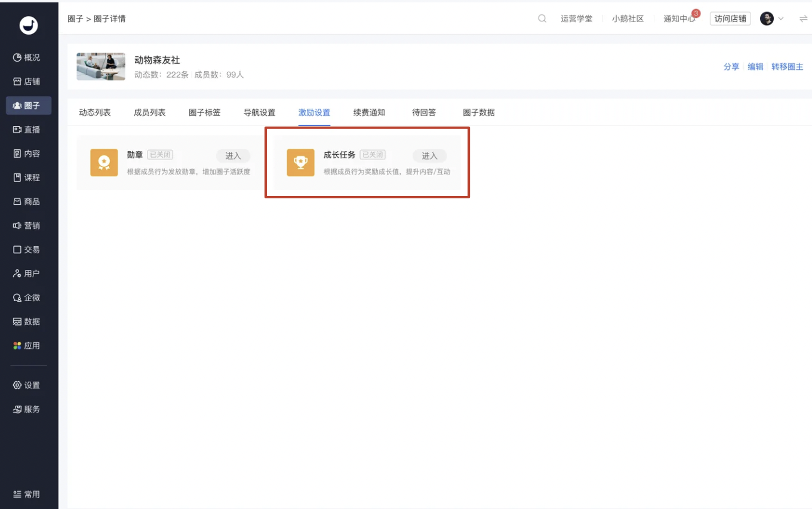The height and width of the screenshot is (509, 812).
Task: Switch to the 成员列表 tab
Action: click(x=150, y=112)
